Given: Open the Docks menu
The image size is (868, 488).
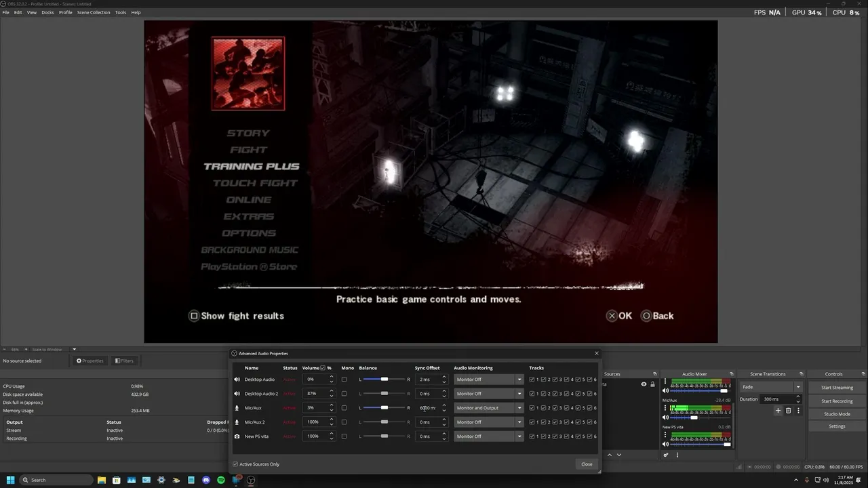Looking at the screenshot, I should click(47, 12).
